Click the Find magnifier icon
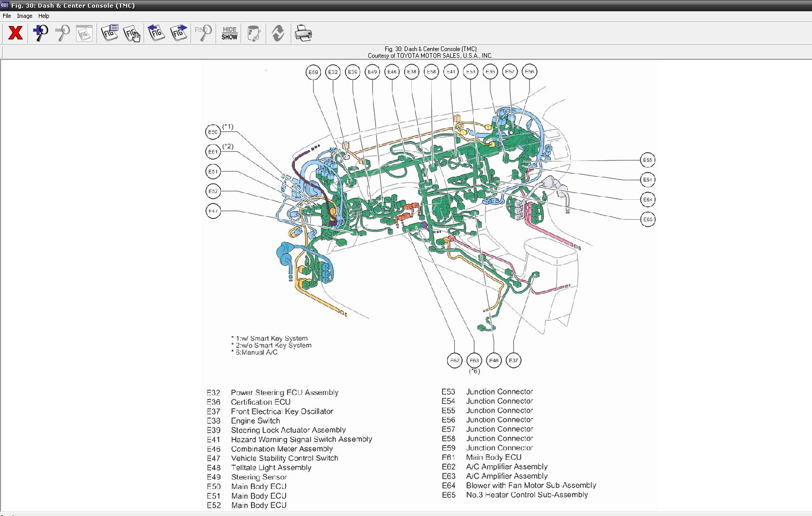 click(203, 33)
